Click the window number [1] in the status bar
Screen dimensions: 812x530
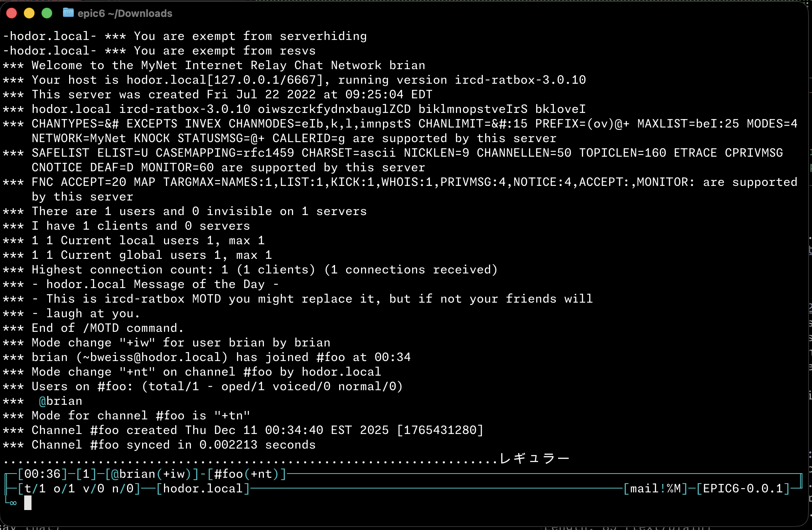pos(86,474)
